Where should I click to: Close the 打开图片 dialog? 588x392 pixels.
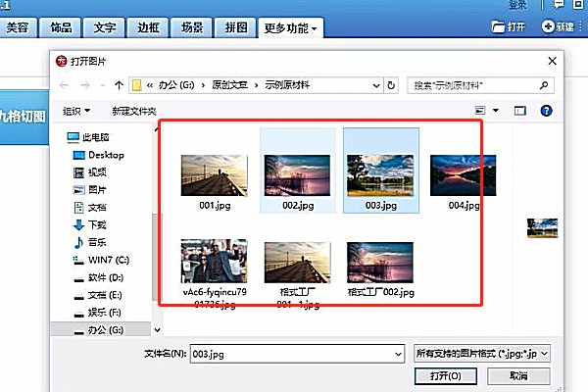click(552, 61)
